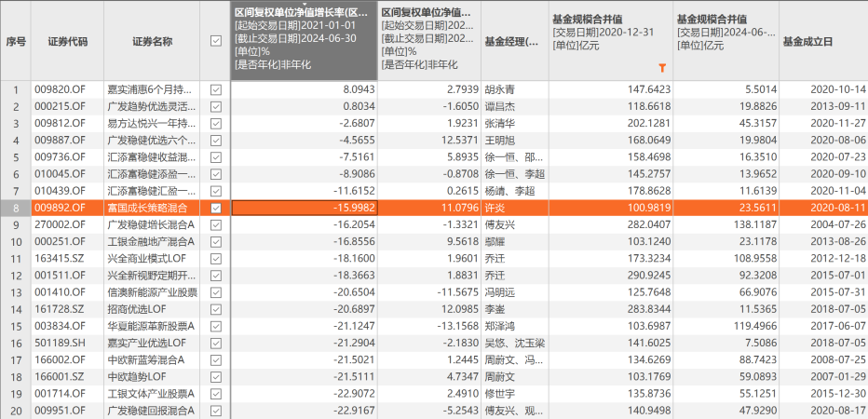Toggle checkbox for 501189.SH row
The height and width of the screenshot is (419, 868).
coord(216,344)
